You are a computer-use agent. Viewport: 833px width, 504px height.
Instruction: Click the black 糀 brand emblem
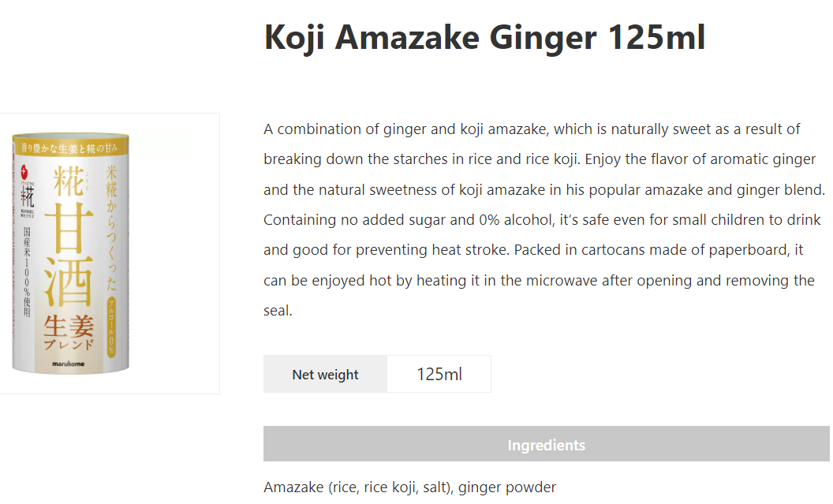(x=27, y=197)
